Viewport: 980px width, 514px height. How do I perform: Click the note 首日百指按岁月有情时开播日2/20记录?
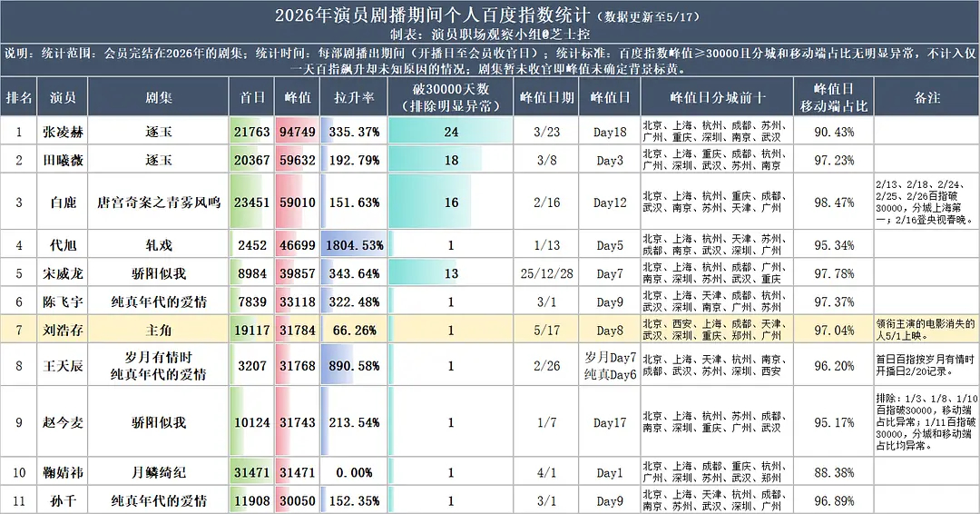coord(926,365)
